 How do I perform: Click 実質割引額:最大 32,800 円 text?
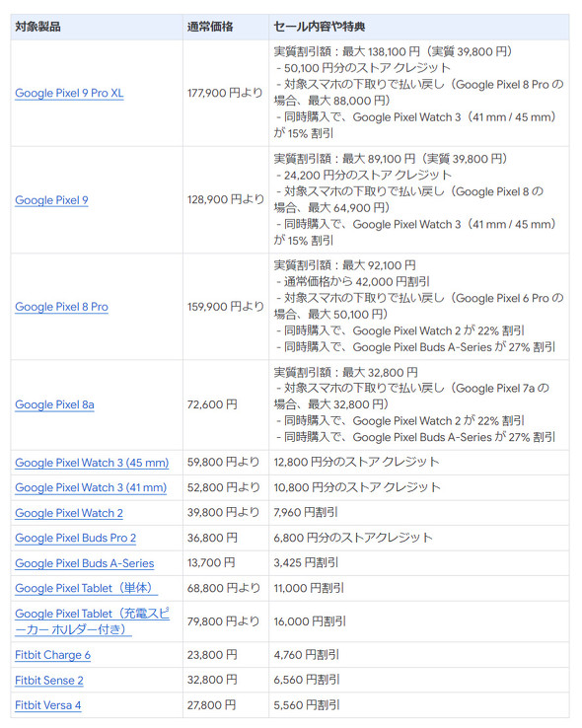point(346,372)
